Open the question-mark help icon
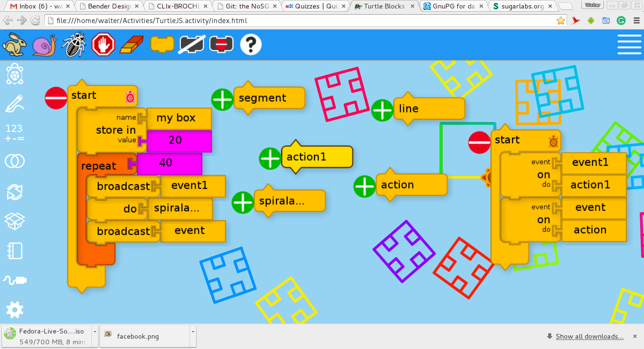The width and height of the screenshot is (644, 349). coord(251,45)
